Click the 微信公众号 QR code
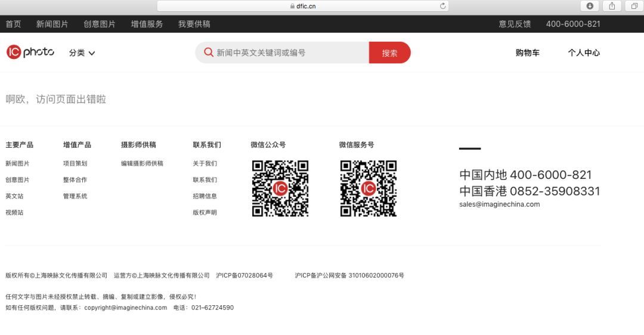 point(280,188)
